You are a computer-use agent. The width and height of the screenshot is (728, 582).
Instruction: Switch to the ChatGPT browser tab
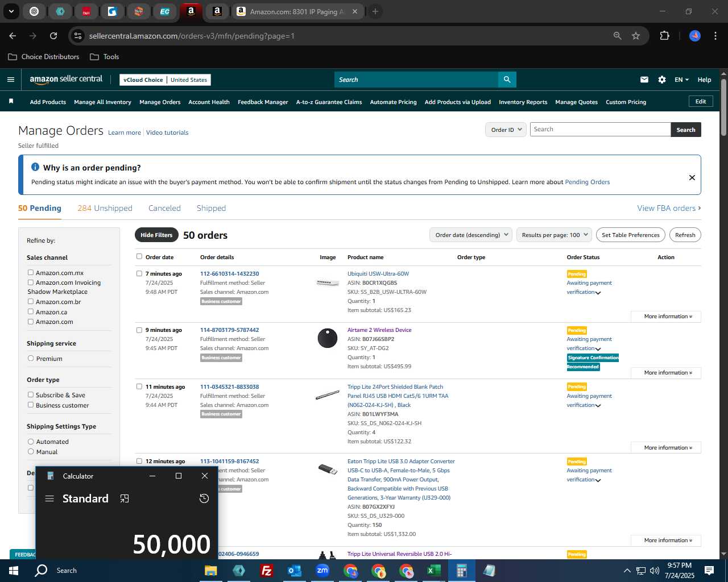[34, 11]
